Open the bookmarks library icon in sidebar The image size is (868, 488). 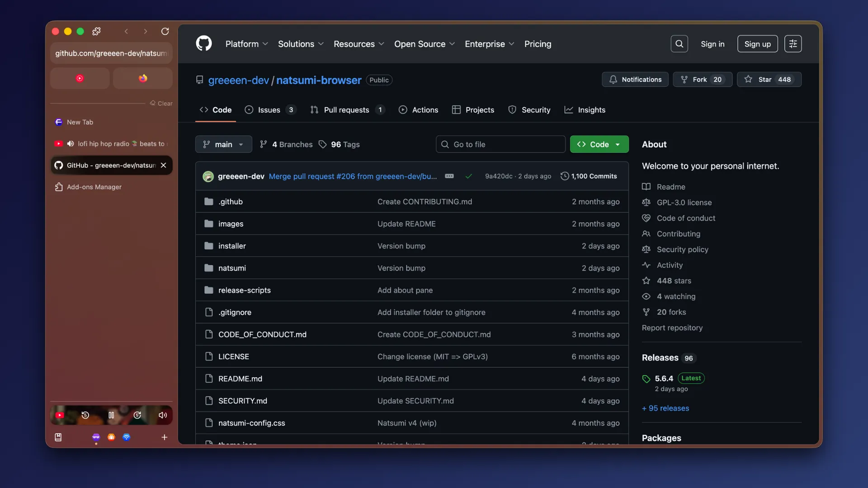(58, 437)
